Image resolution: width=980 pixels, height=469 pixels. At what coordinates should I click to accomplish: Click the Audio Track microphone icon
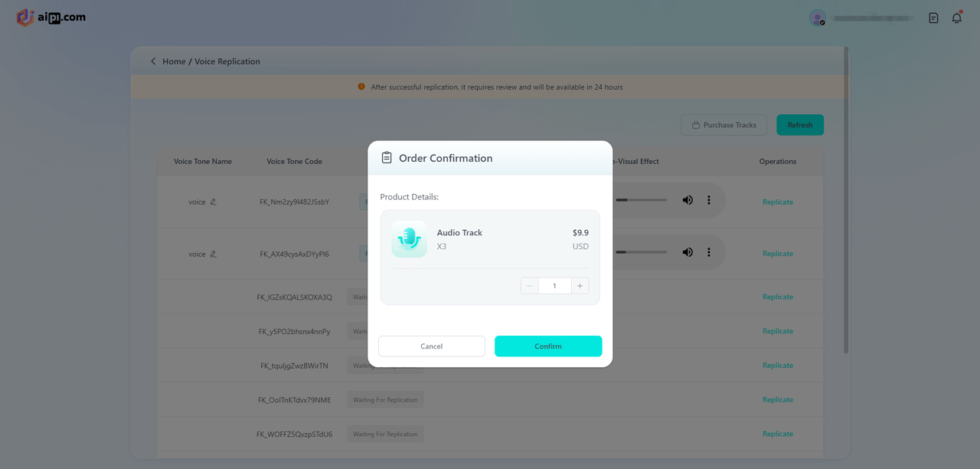click(x=410, y=239)
